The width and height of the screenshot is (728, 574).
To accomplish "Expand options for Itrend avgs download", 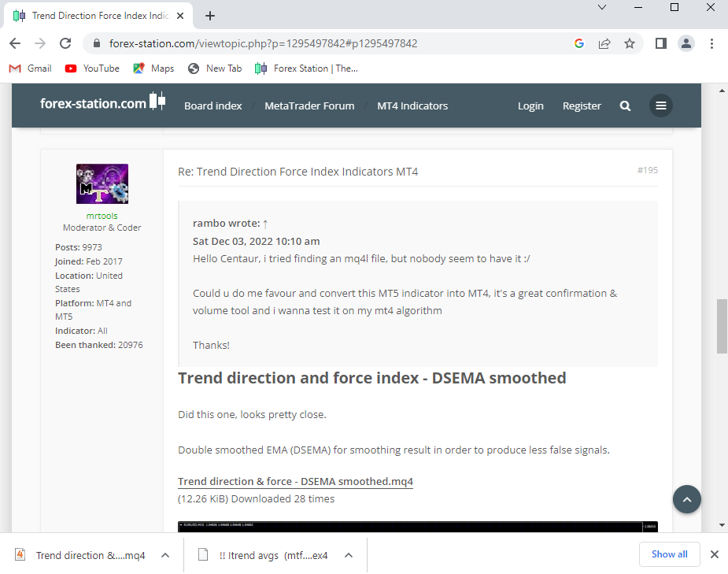I will click(x=349, y=555).
